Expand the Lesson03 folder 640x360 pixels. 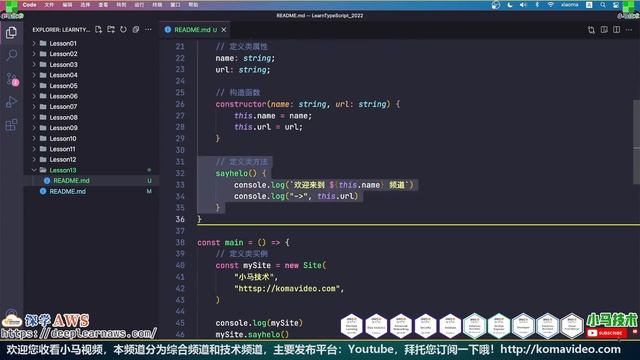point(34,64)
